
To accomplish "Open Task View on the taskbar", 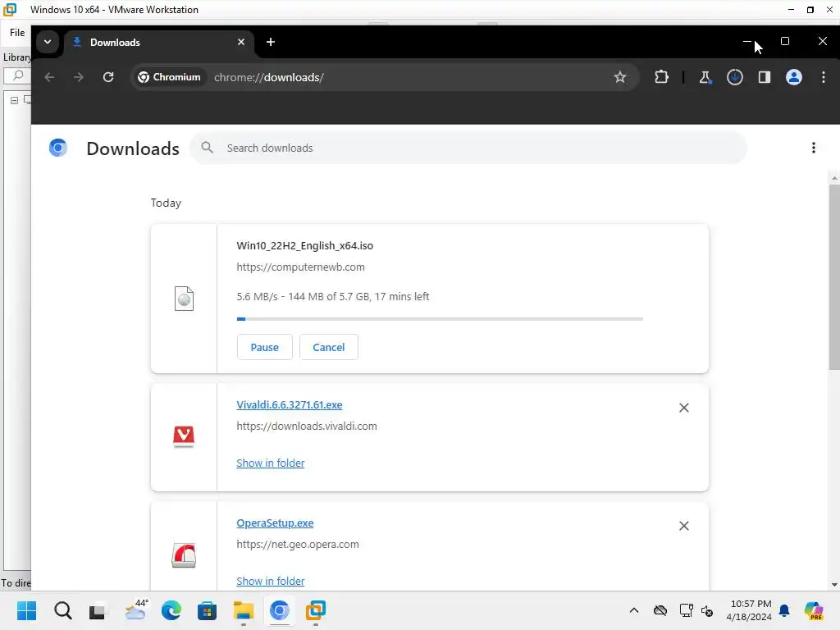I will (x=97, y=610).
